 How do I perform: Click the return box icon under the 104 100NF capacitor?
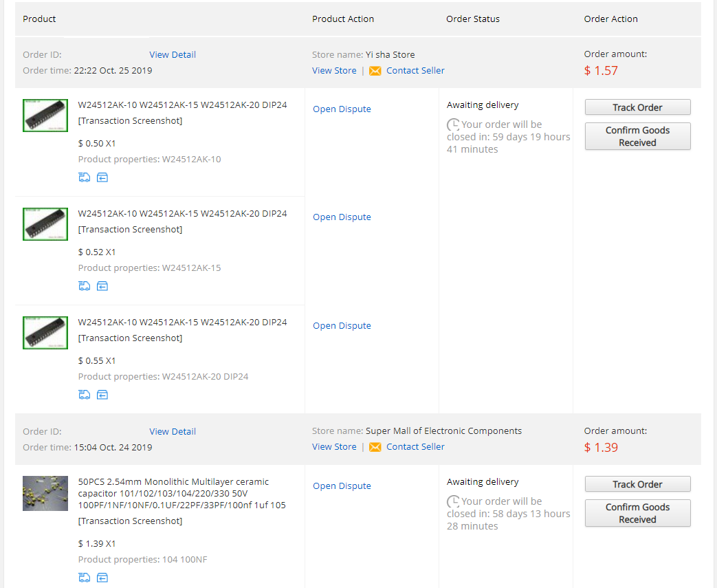tap(102, 577)
